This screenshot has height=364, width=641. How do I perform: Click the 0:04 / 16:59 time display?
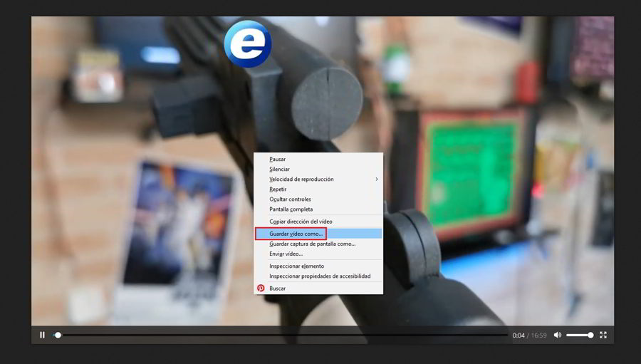click(528, 335)
